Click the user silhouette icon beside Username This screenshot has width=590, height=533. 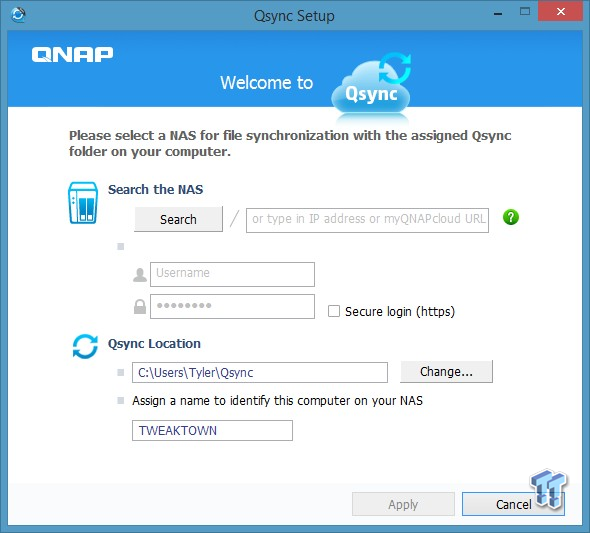click(x=140, y=275)
